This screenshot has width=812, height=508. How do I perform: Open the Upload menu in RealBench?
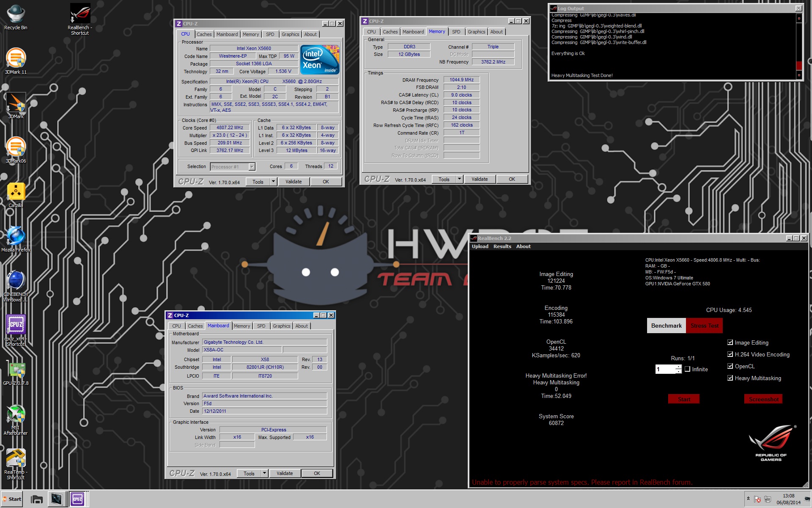coord(480,246)
